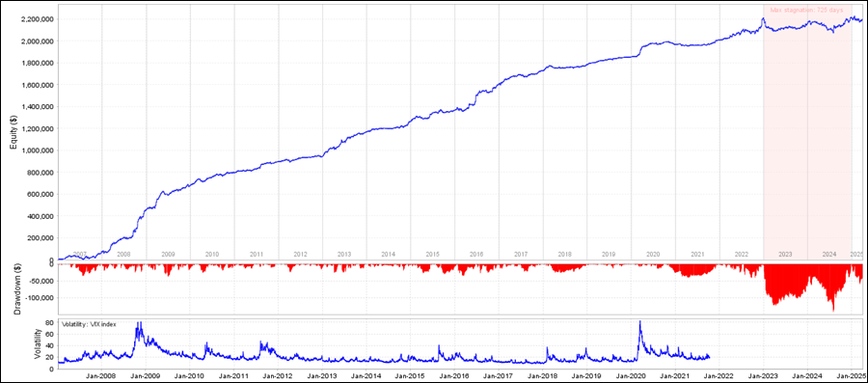Click the late-2008 VIX spike peak
Screen dimensions: 868x383
pyautogui.click(x=138, y=323)
